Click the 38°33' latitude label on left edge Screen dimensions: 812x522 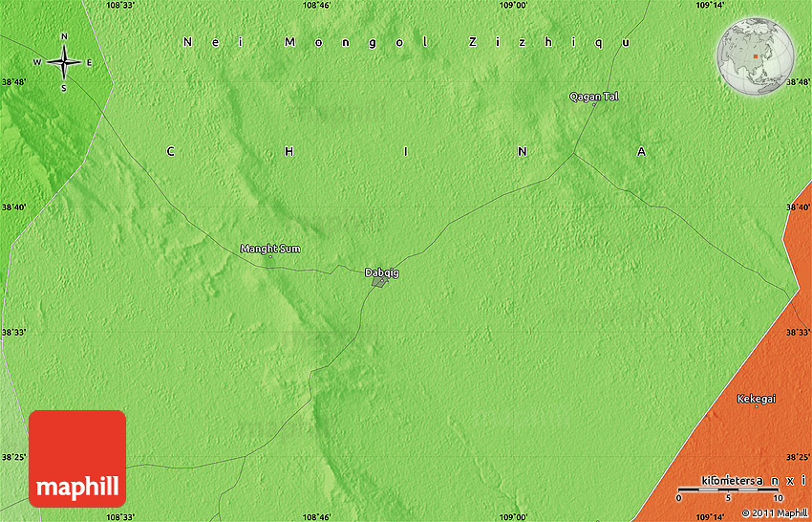pos(13,332)
